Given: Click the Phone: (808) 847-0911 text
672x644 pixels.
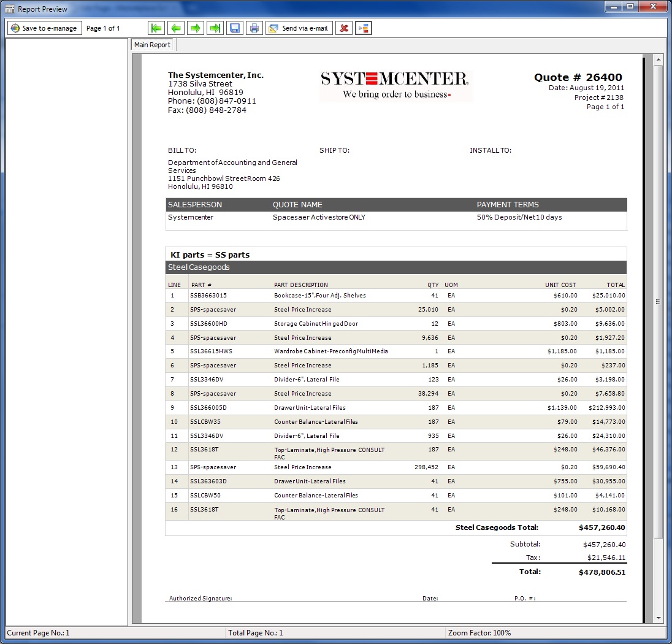Looking at the screenshot, I should click(212, 101).
